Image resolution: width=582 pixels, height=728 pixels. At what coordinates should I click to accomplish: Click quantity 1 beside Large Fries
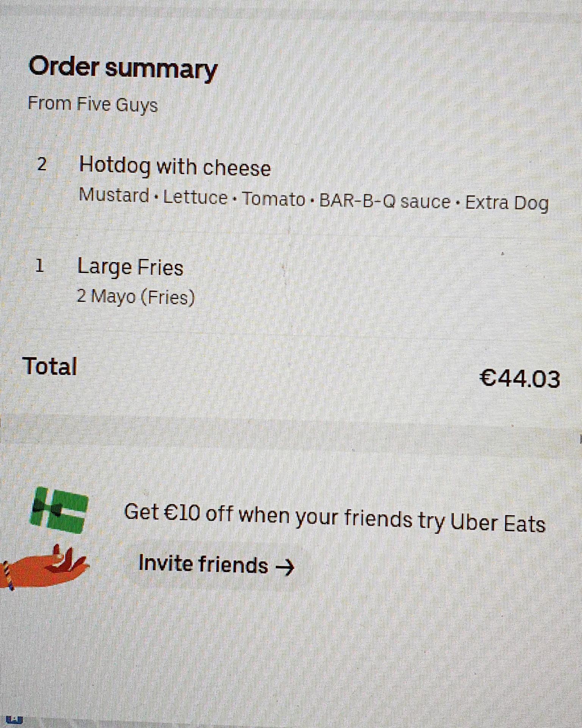[x=40, y=266]
